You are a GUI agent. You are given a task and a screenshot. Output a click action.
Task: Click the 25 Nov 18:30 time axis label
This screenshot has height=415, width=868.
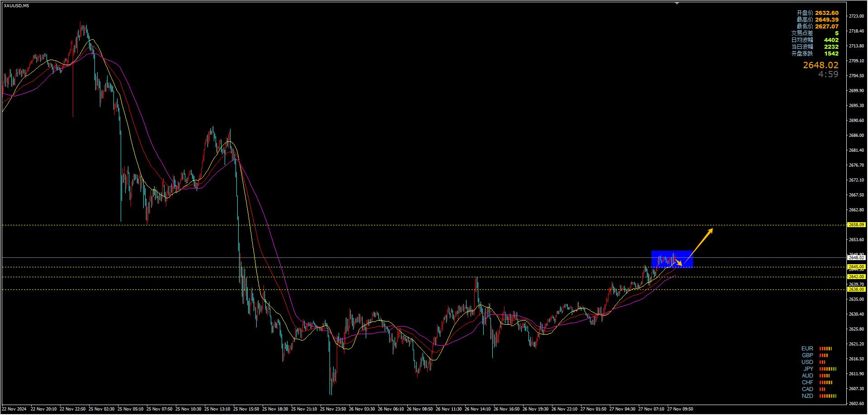[275, 409]
